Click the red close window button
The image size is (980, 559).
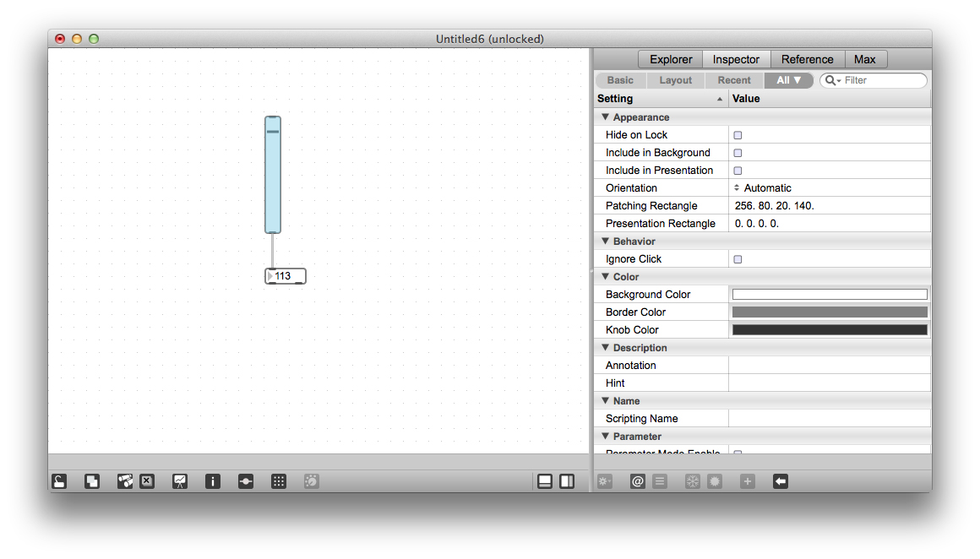[x=60, y=39]
